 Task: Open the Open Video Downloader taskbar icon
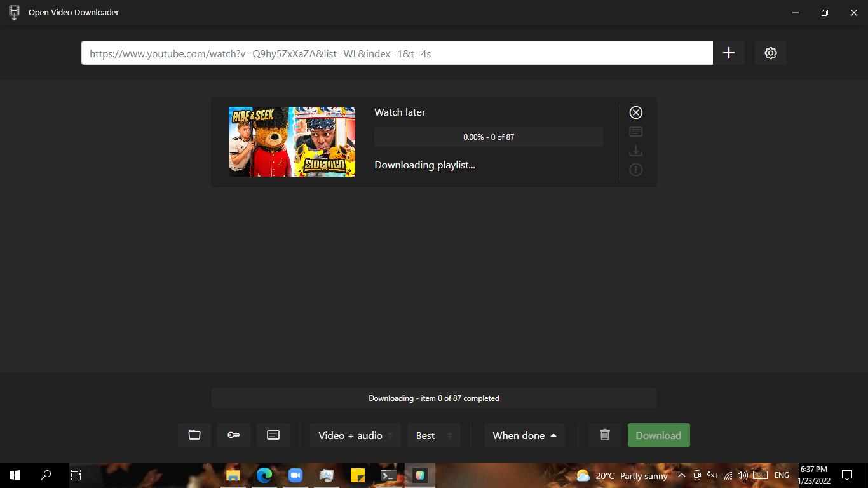point(420,475)
